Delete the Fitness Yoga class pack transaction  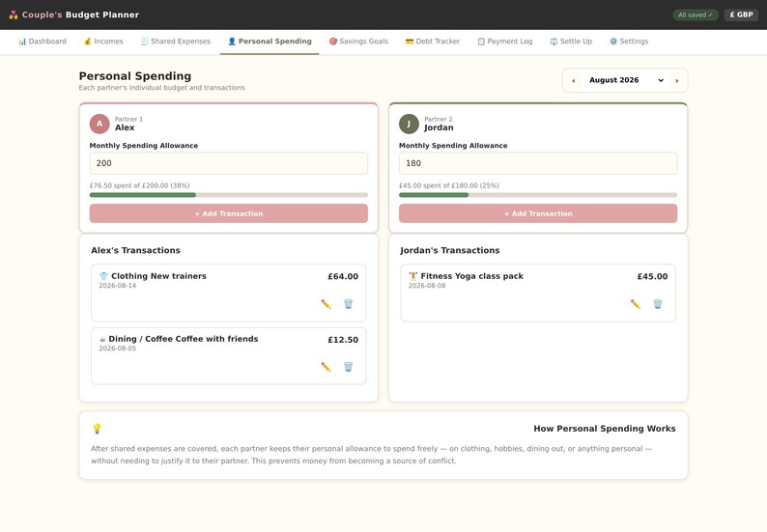click(658, 304)
